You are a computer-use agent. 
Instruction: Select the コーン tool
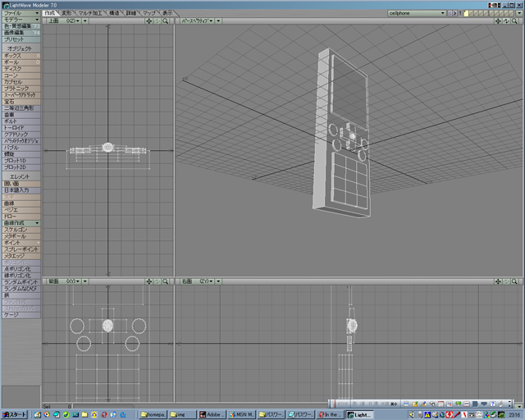pos(21,75)
